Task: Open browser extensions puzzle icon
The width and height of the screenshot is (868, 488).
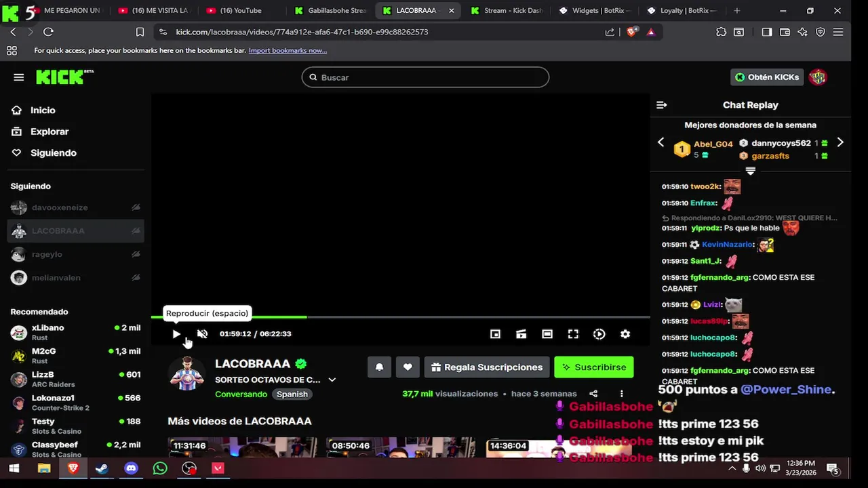Action: click(721, 32)
